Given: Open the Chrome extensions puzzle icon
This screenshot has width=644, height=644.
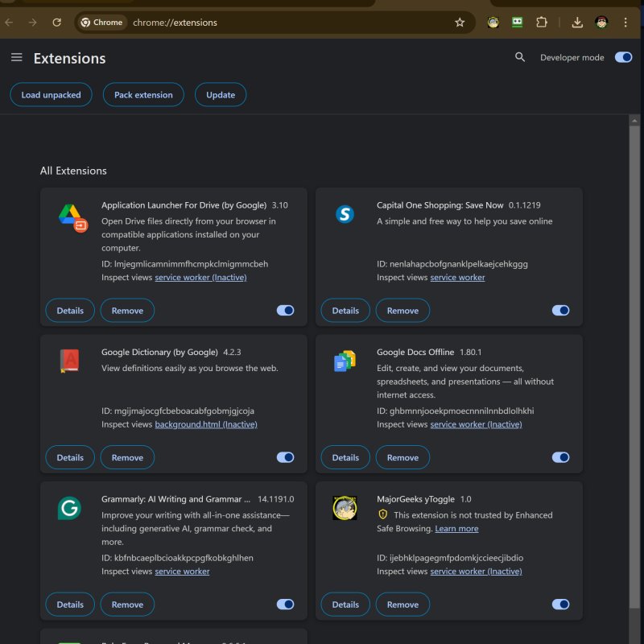Looking at the screenshot, I should click(x=542, y=23).
